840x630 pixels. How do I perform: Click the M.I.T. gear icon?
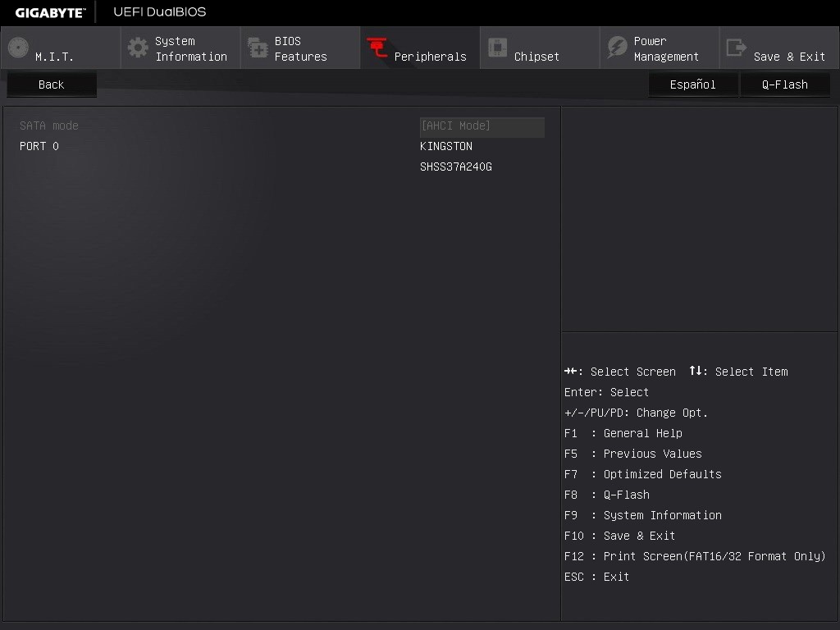(x=17, y=48)
